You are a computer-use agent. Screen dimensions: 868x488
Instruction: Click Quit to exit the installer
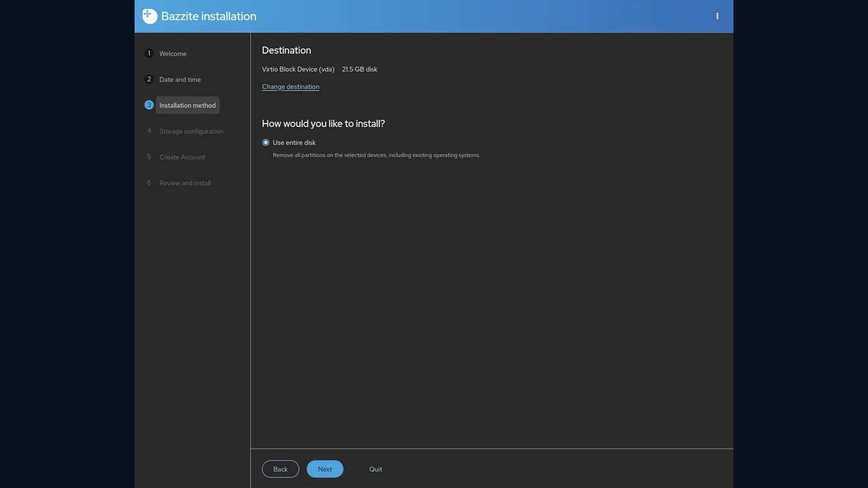[x=376, y=469]
